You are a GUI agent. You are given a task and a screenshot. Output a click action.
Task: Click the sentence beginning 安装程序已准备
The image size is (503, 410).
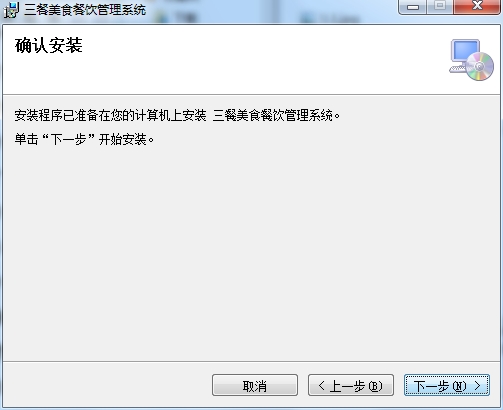177,116
